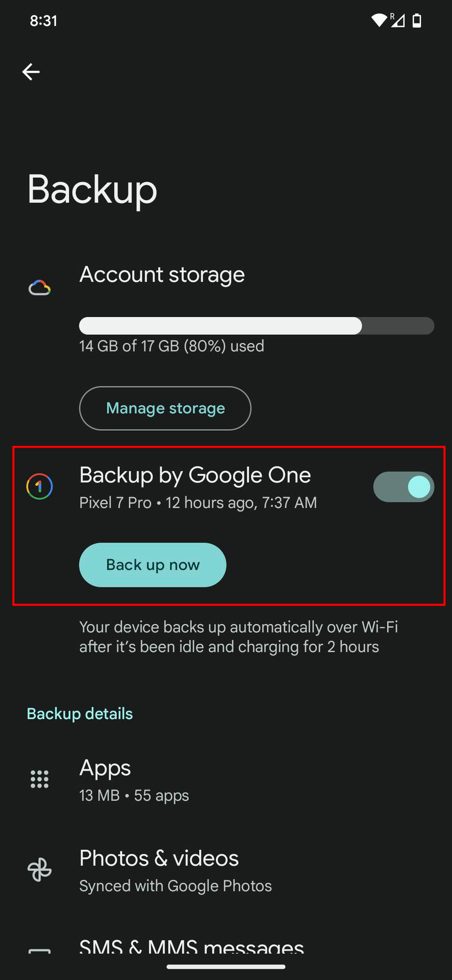
Task: Tap the Backup by Google One title
Action: click(x=195, y=475)
